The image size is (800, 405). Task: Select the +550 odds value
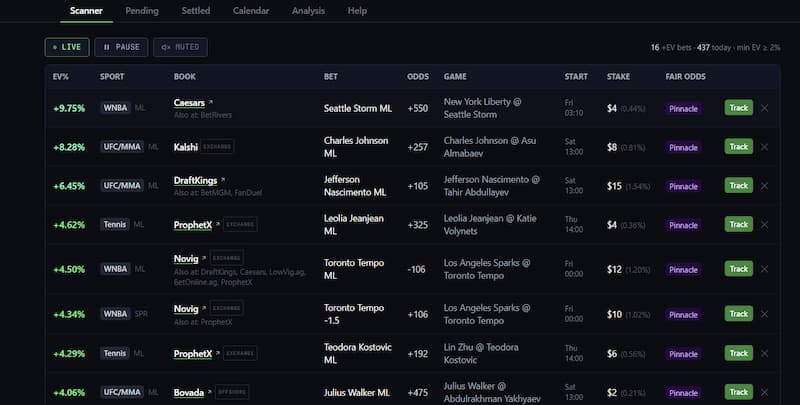[418, 108]
